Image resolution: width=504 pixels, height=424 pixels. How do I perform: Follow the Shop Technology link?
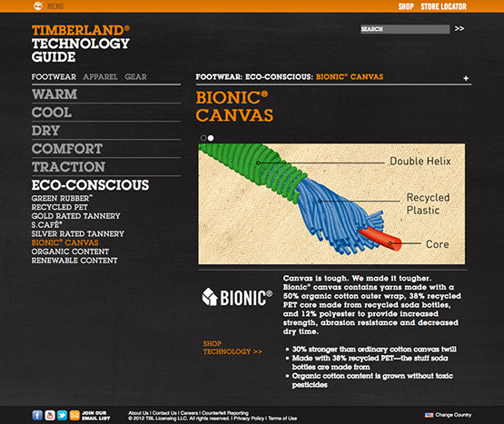(232, 348)
